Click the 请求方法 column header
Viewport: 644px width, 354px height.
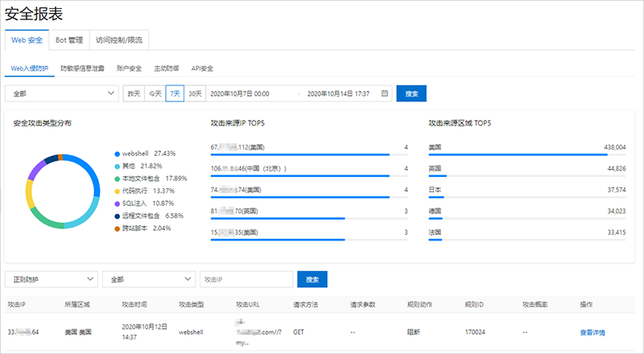tap(306, 304)
